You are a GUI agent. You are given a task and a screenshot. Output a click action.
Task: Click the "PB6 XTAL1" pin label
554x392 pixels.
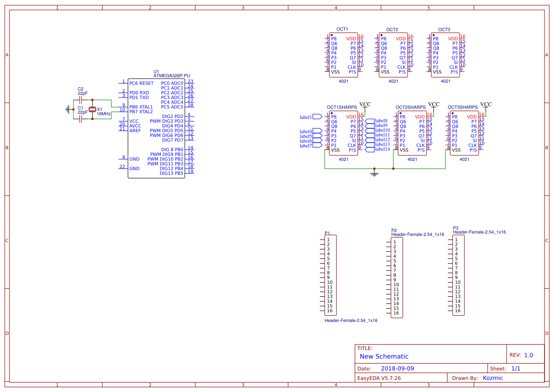point(141,107)
